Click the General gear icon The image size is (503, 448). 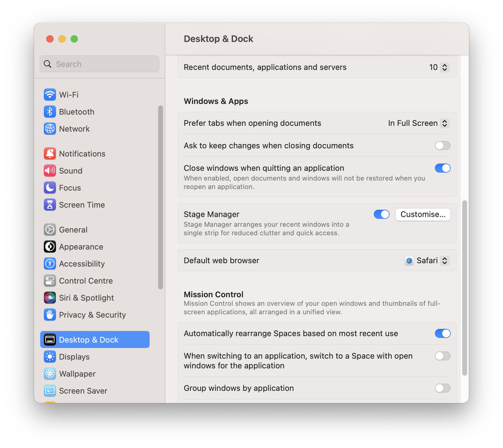click(x=50, y=229)
